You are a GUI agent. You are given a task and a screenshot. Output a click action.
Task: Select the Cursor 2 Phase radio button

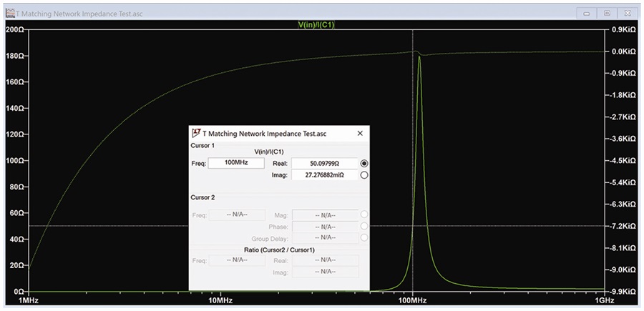point(364,226)
